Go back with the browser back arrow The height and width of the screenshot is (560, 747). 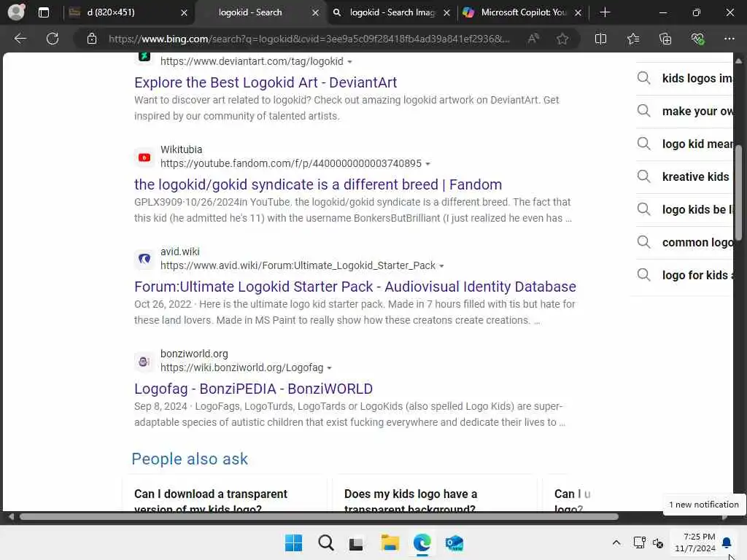point(20,39)
